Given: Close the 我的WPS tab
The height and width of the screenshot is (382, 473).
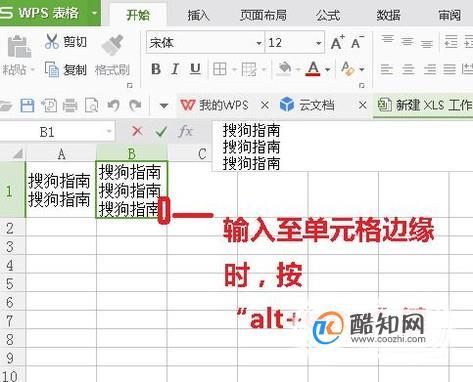Looking at the screenshot, I should coord(265,106).
